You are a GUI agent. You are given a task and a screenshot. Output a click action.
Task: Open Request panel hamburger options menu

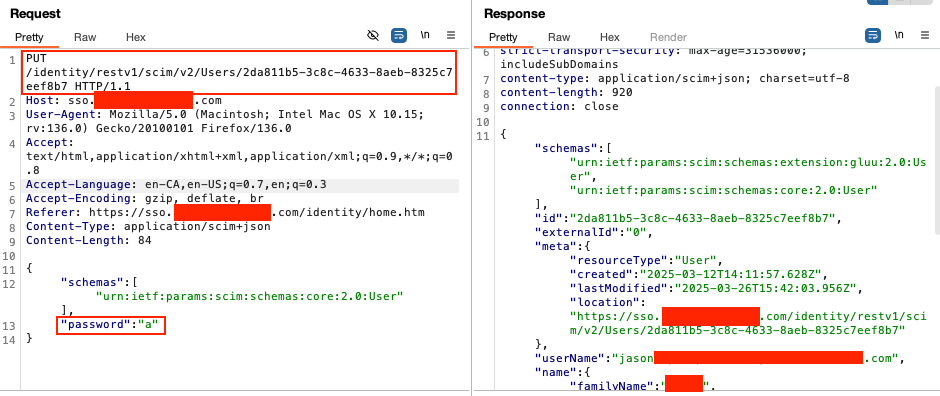pos(451,36)
